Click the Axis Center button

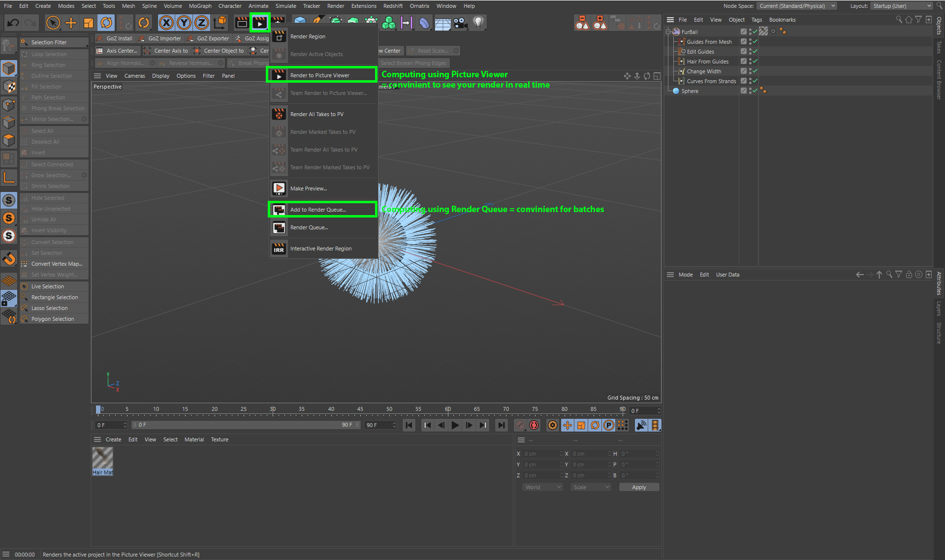pos(117,51)
